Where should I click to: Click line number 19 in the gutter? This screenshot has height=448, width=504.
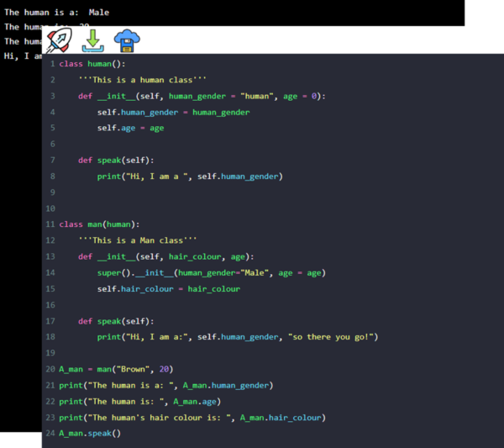tap(50, 353)
